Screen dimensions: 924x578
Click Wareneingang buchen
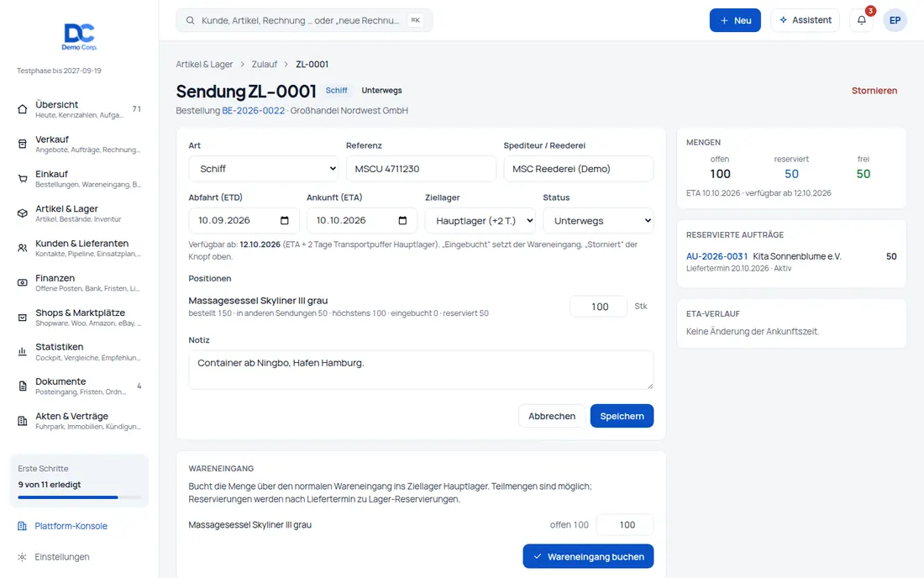point(588,556)
